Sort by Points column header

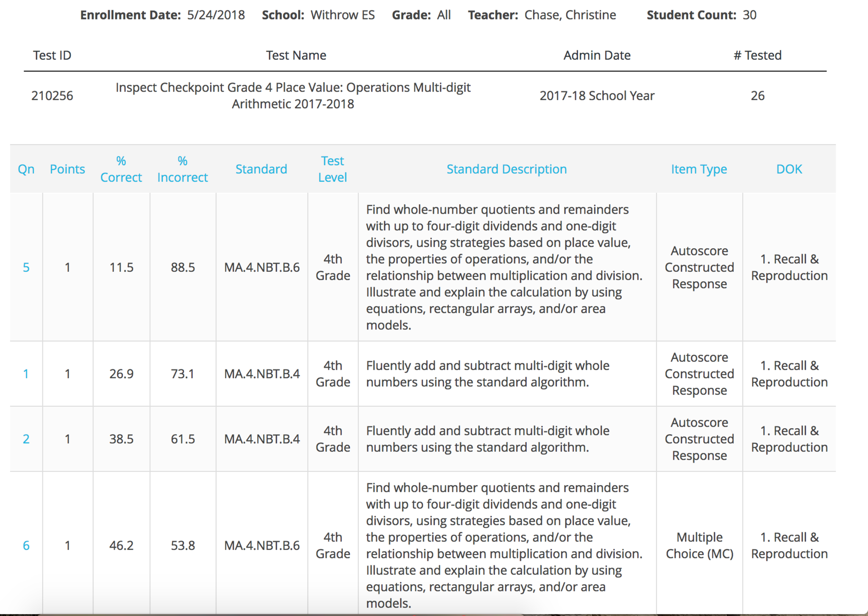pyautogui.click(x=67, y=169)
